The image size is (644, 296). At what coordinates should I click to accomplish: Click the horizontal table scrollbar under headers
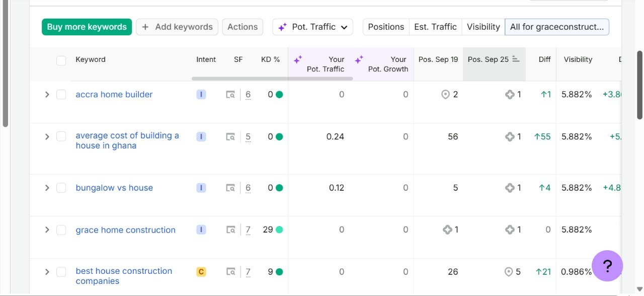[272, 79]
